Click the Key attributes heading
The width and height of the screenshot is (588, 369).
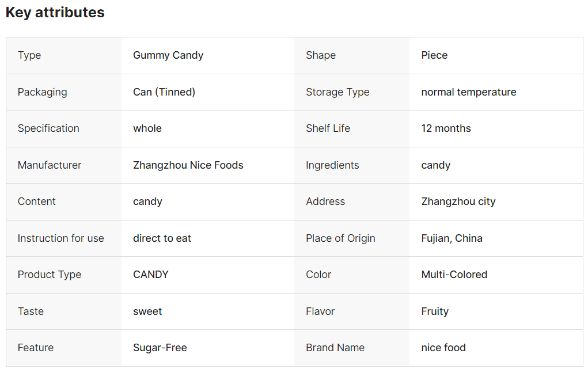55,12
